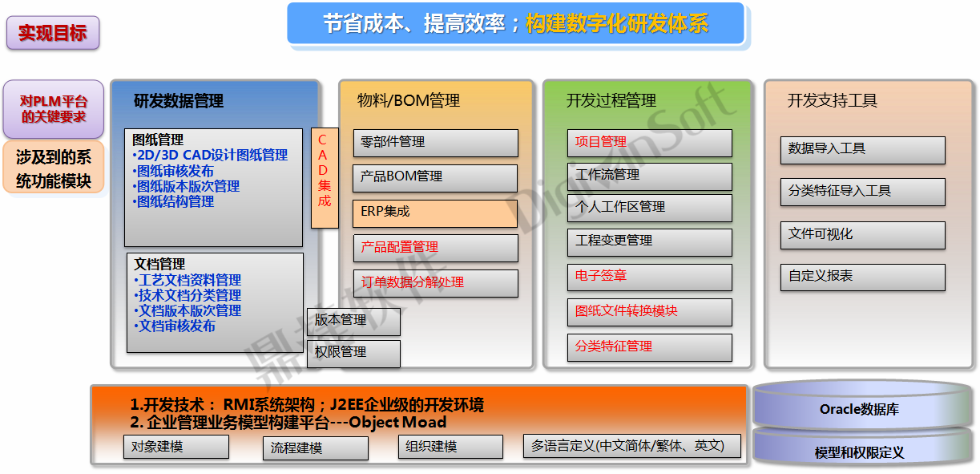
Task: Open the 文件可视化 box
Action: [862, 235]
